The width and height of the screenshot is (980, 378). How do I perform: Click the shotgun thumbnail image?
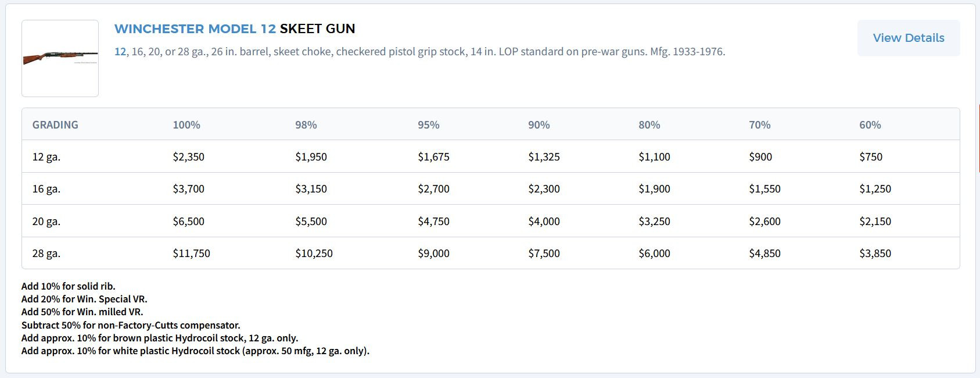click(x=60, y=58)
